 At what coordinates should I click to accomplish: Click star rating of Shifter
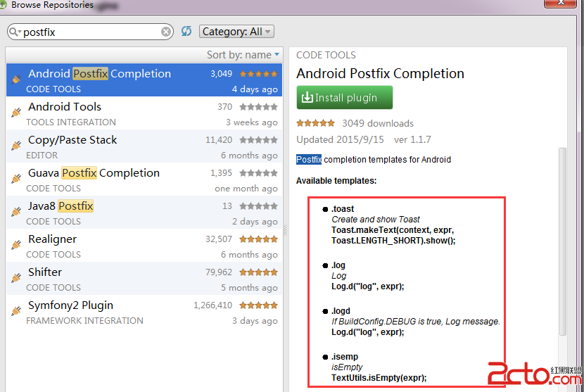pyautogui.click(x=258, y=272)
